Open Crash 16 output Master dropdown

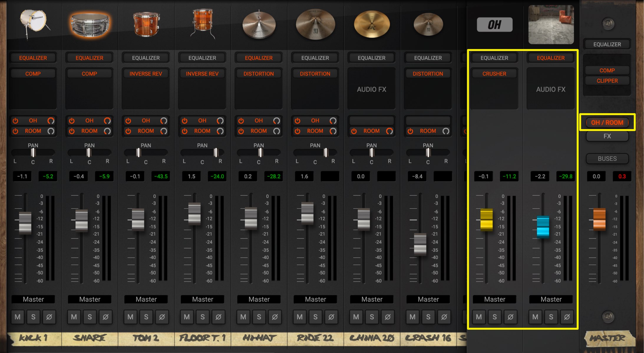[428, 299]
